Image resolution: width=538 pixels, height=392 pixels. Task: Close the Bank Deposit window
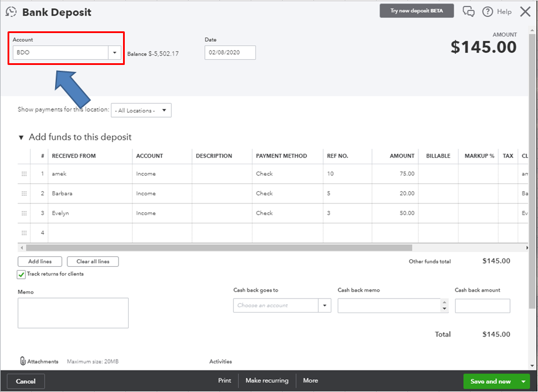pyautogui.click(x=525, y=12)
